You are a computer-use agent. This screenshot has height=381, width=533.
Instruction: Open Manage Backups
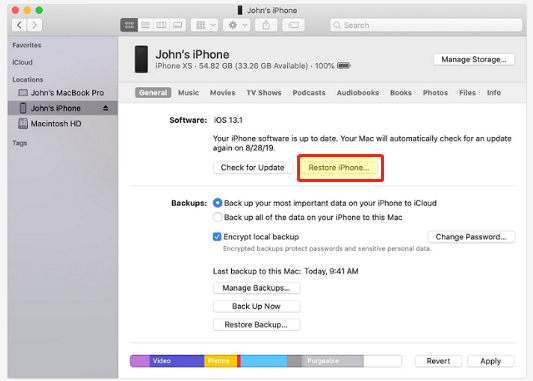pyautogui.click(x=256, y=288)
